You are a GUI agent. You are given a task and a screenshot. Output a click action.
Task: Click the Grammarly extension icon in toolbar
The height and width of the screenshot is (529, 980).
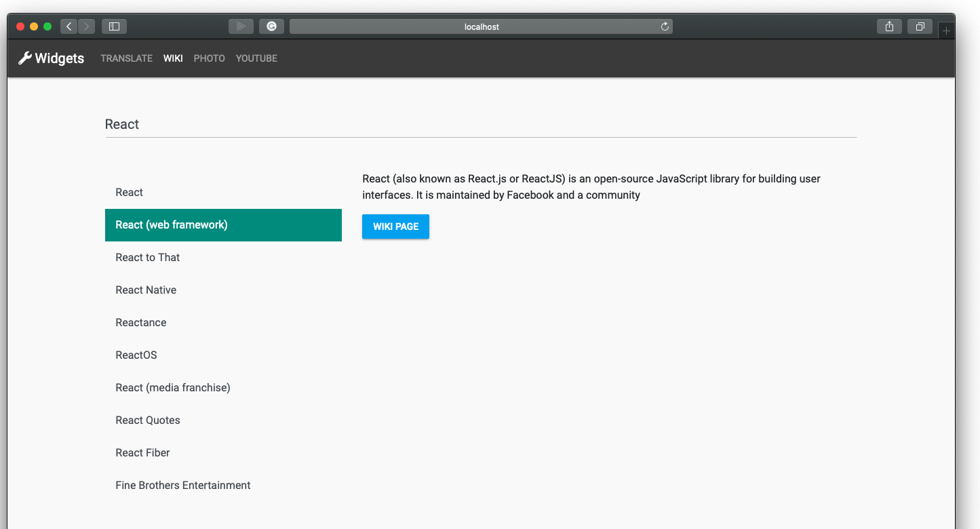pyautogui.click(x=271, y=26)
